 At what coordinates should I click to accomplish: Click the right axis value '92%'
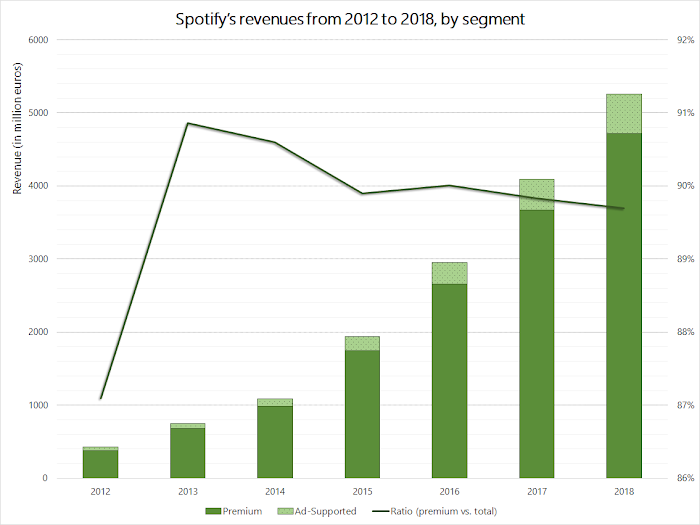tap(686, 40)
